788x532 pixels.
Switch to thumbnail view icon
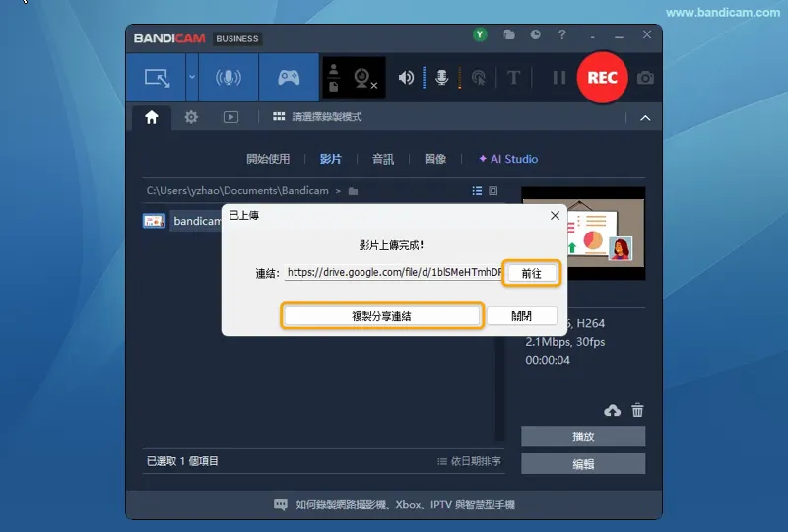[x=493, y=190]
